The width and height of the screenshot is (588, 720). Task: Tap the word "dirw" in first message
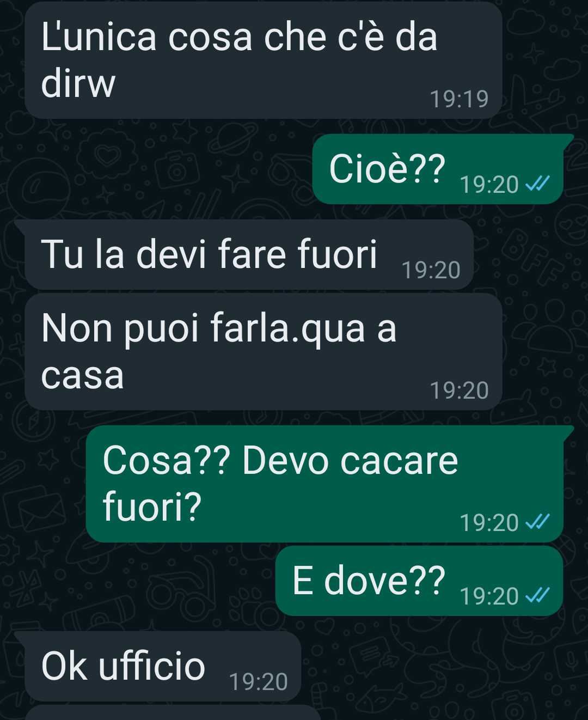(x=78, y=84)
